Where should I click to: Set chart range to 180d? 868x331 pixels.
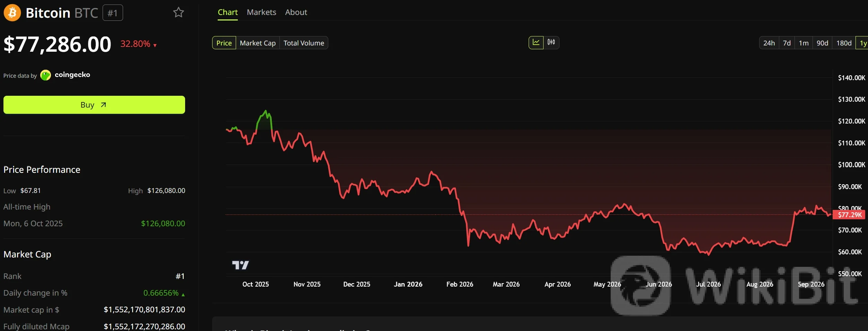pyautogui.click(x=844, y=43)
